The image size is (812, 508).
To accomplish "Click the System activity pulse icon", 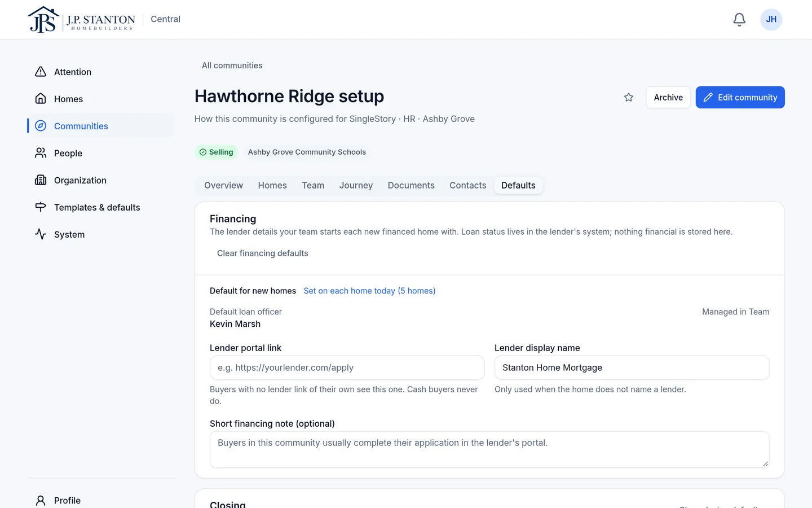I will tap(41, 234).
